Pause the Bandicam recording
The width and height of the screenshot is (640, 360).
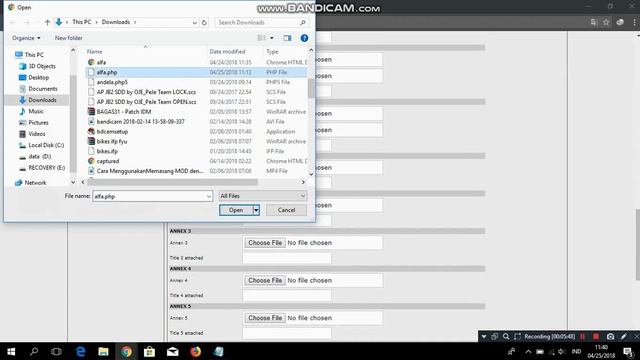pyautogui.click(x=582, y=337)
